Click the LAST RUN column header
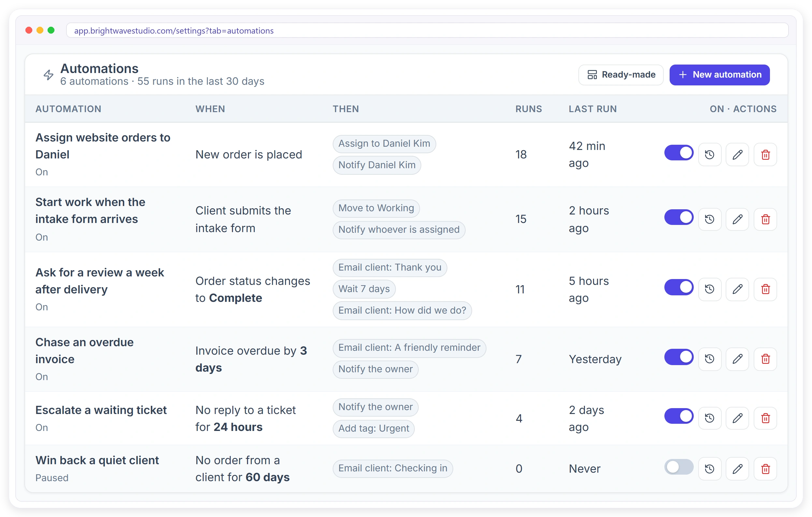812x517 pixels. coord(592,109)
